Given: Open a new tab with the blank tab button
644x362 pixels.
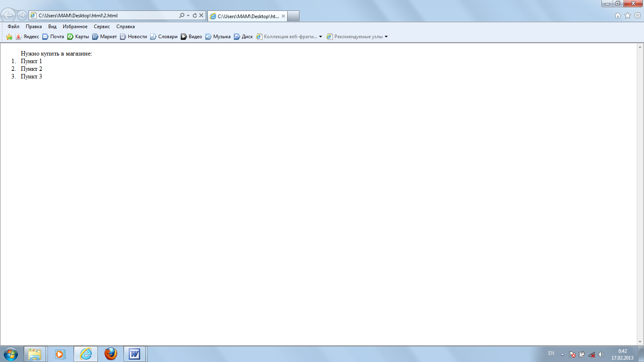Looking at the screenshot, I should [x=293, y=16].
